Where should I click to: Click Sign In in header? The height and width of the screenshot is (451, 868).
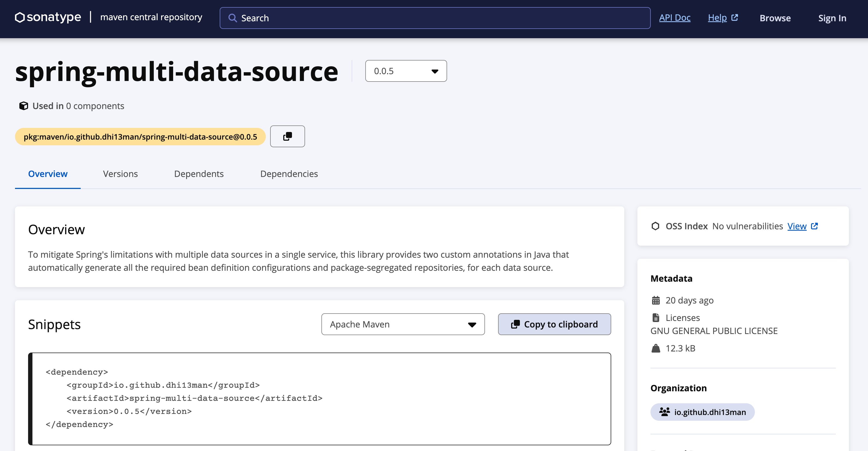point(832,18)
